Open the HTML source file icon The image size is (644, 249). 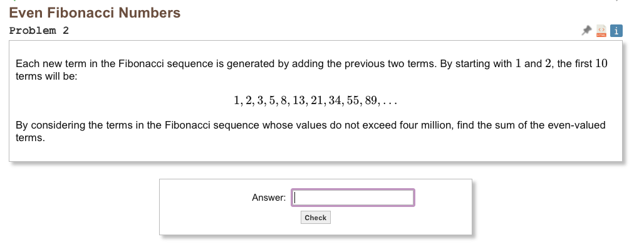(x=601, y=31)
